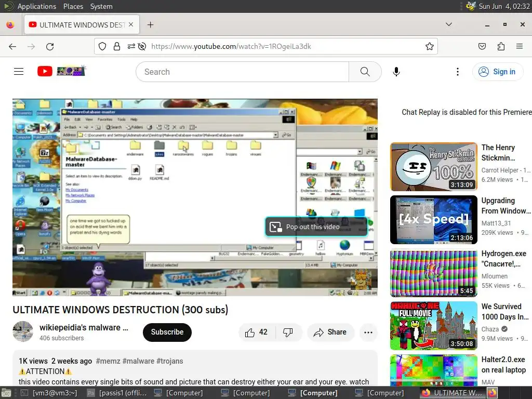Viewport: 532px width, 399px height.
Task: Close the ULTIMATE WINDOWS DEST tab
Action: click(130, 25)
